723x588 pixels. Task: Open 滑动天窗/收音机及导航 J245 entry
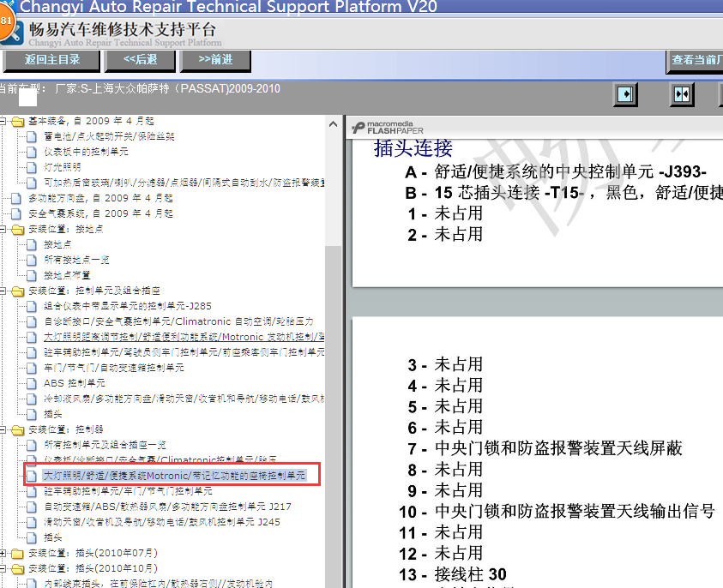point(162,522)
